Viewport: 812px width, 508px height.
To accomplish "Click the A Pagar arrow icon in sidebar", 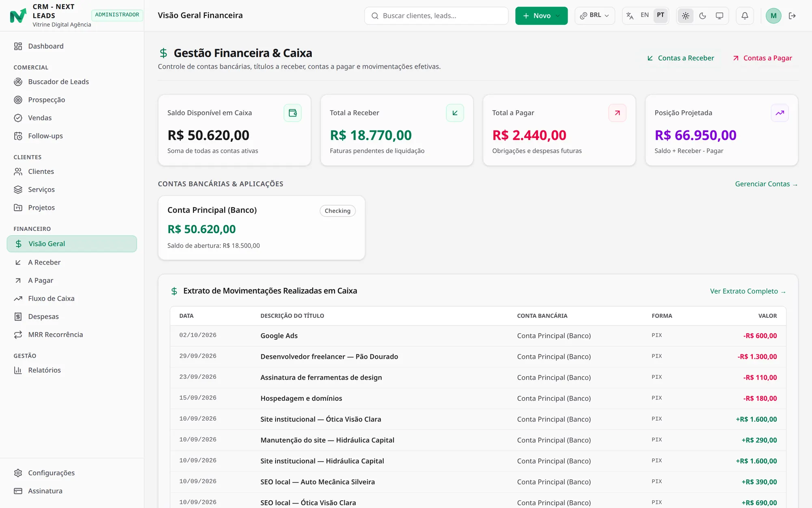I will click(18, 280).
